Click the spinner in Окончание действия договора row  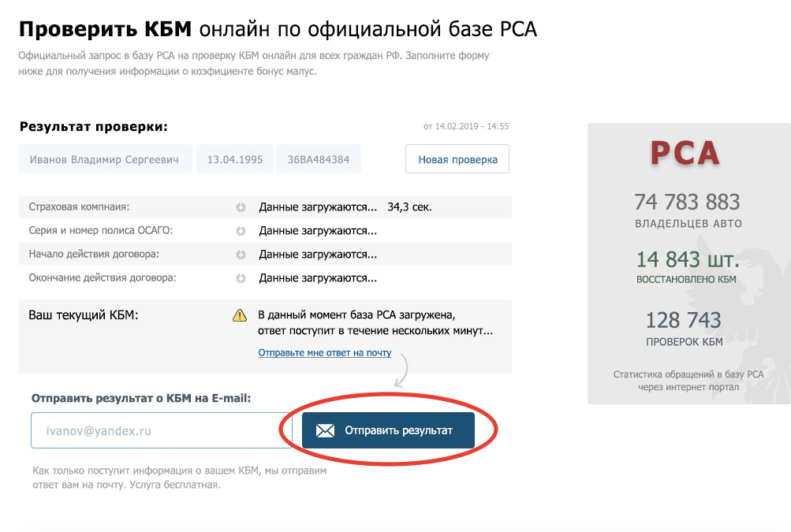[x=241, y=278]
